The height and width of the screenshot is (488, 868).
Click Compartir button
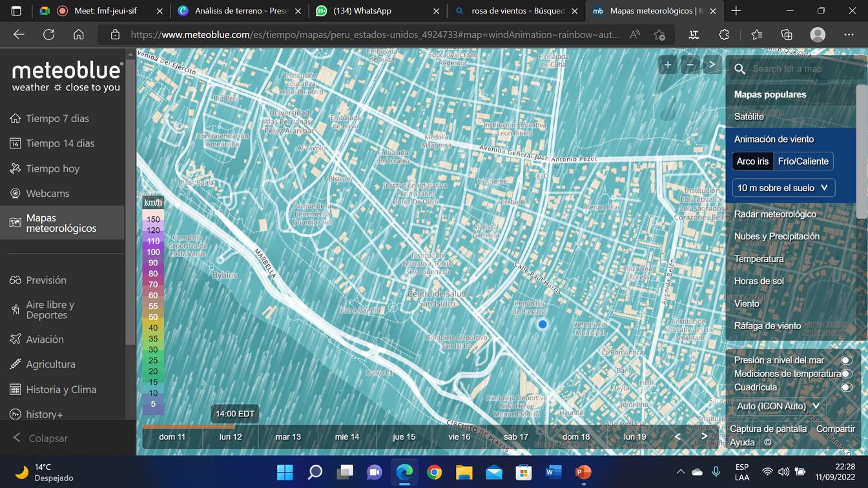[x=835, y=429]
